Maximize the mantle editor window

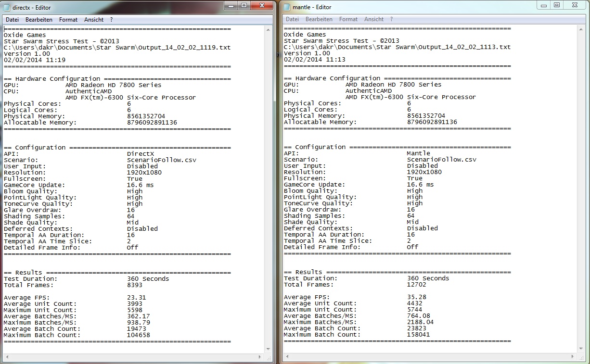pyautogui.click(x=557, y=5)
